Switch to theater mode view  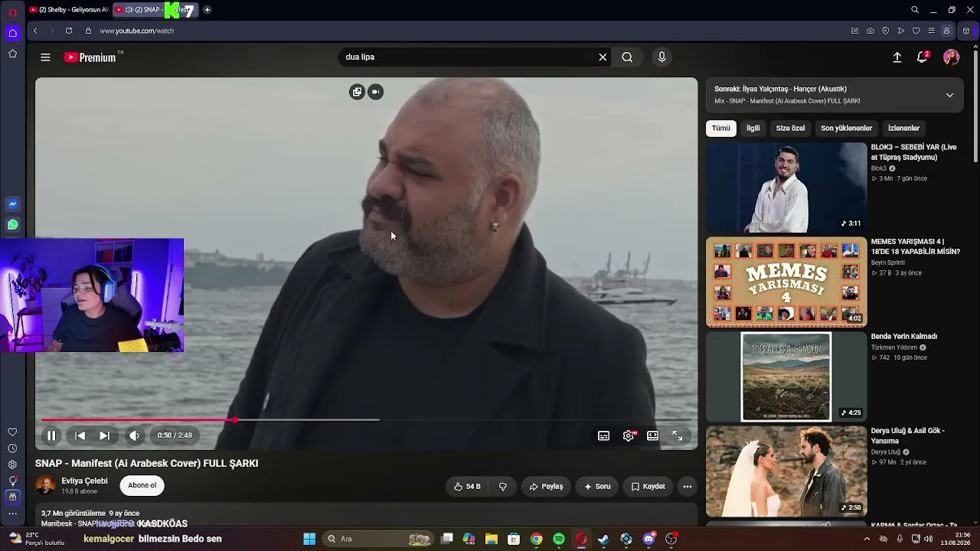tap(652, 435)
